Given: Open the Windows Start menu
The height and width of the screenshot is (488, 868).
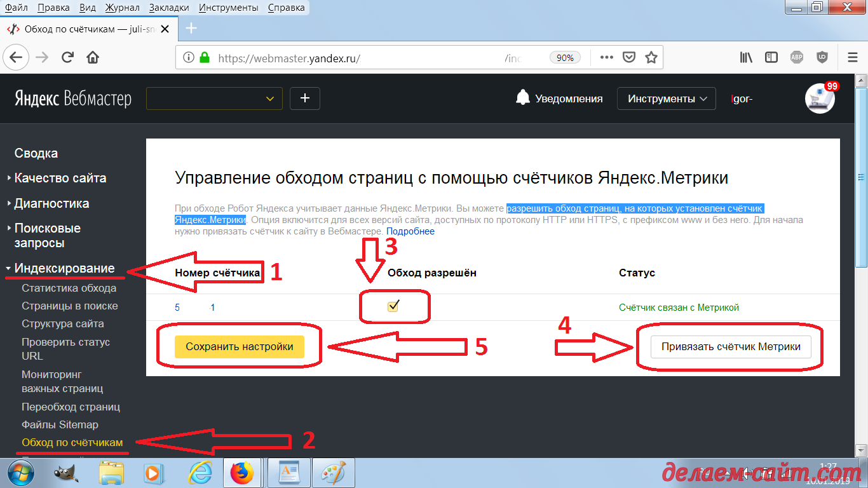Looking at the screenshot, I should tap(21, 472).
